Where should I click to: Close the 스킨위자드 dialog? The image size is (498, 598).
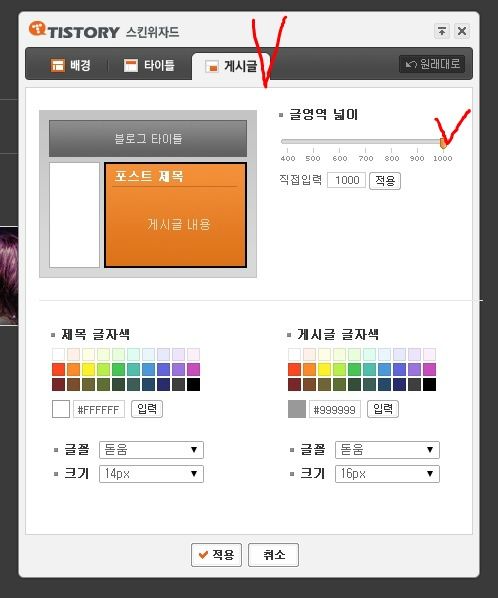tap(462, 31)
